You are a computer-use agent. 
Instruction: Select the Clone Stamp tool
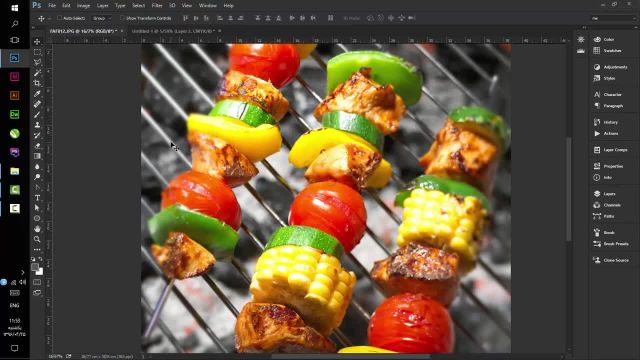pyautogui.click(x=37, y=124)
